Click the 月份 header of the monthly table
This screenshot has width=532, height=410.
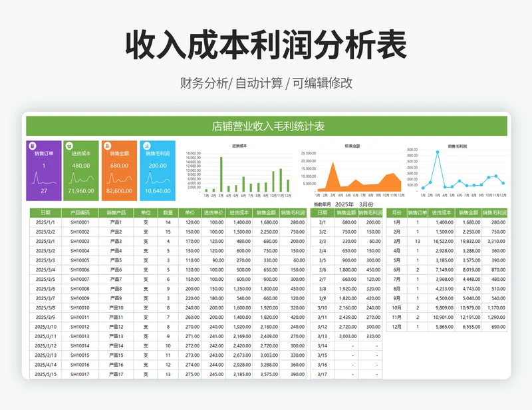coord(396,212)
